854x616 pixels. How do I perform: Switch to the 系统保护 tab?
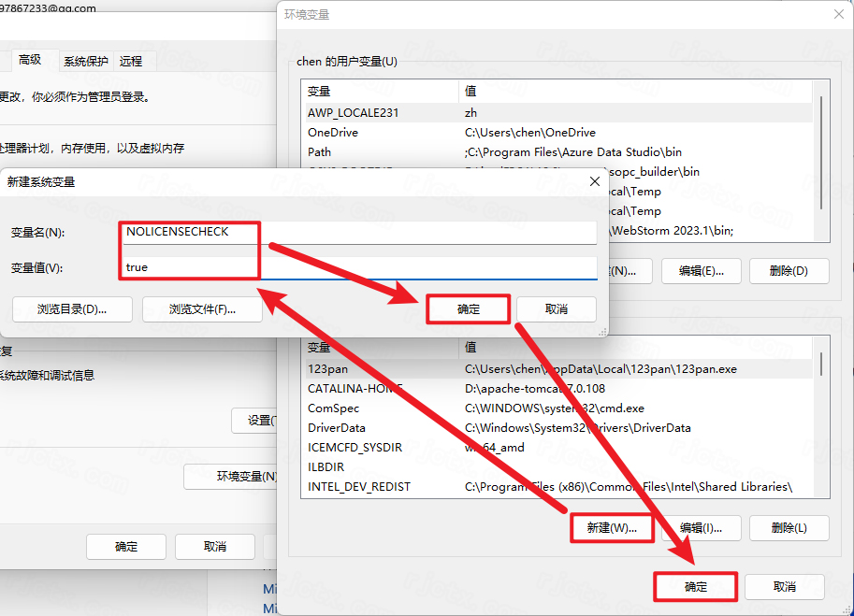point(86,62)
